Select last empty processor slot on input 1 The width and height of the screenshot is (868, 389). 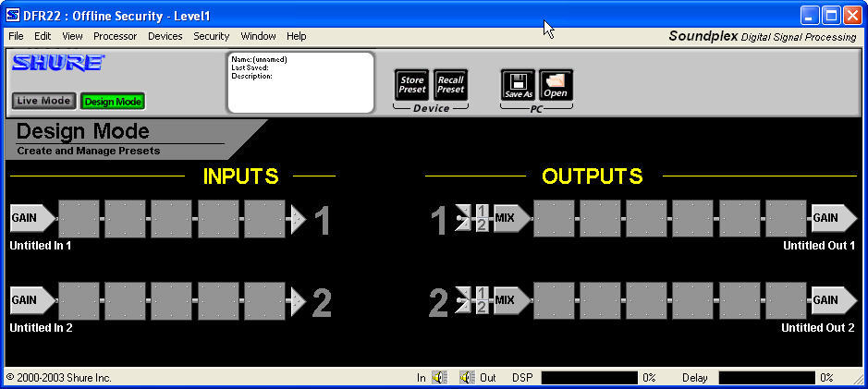[x=264, y=219]
